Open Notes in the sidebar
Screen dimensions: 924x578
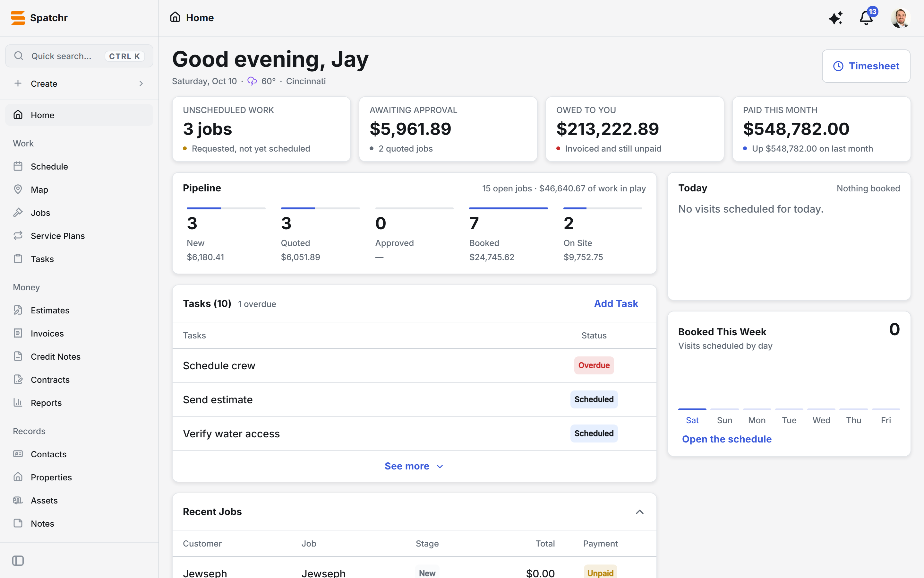(79, 524)
